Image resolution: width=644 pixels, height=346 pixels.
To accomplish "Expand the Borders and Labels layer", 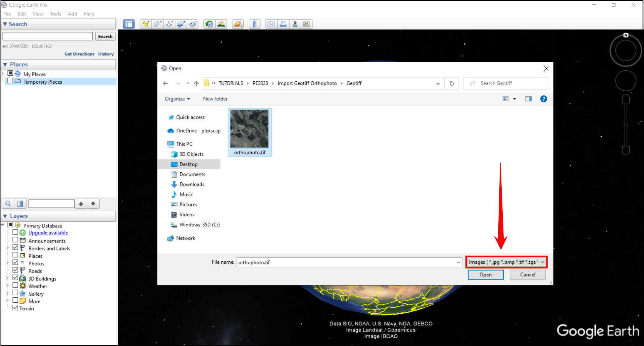I will [x=7, y=248].
